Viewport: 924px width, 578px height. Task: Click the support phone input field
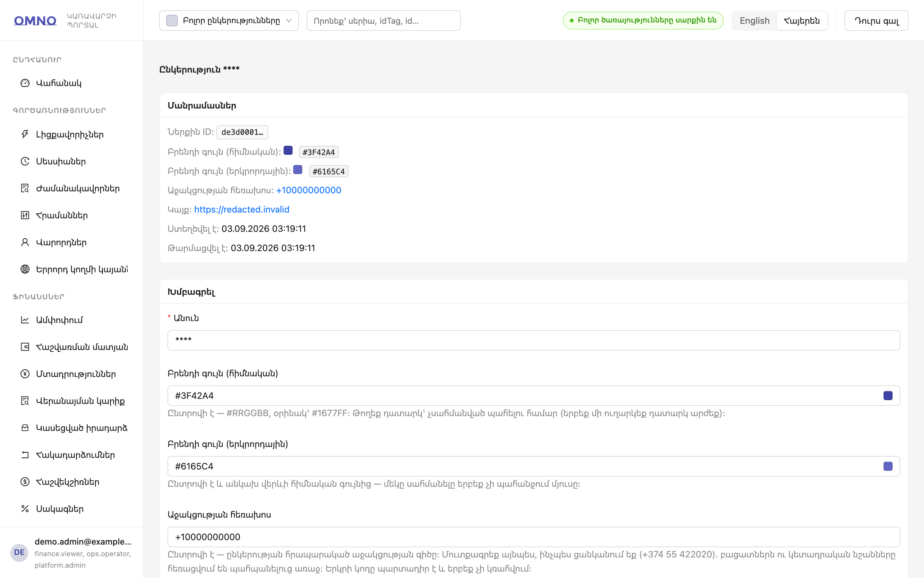tap(534, 537)
